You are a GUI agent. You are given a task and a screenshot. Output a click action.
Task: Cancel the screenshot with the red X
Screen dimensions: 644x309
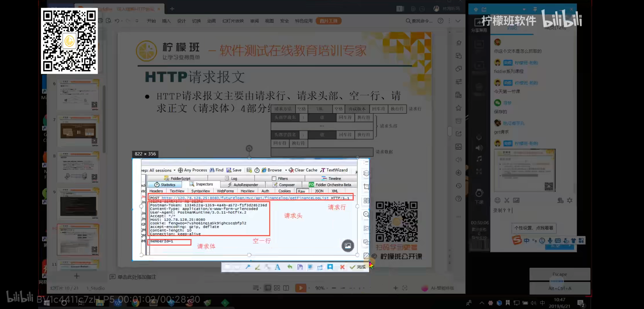coord(342,267)
